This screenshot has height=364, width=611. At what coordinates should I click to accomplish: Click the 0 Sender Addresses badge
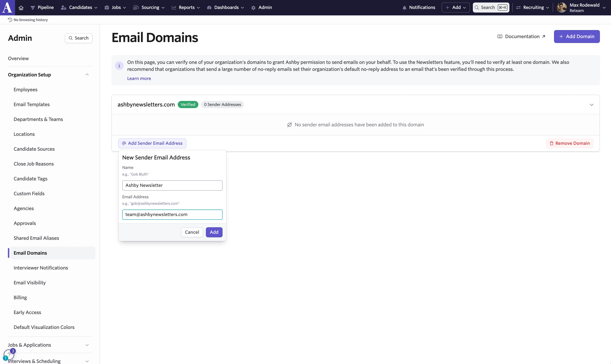pos(223,105)
